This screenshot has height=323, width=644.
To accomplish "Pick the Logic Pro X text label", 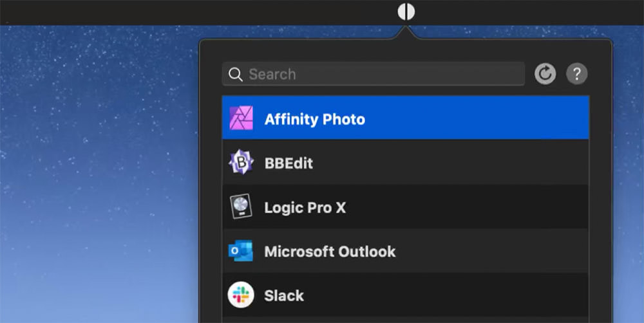I will click(x=305, y=208).
